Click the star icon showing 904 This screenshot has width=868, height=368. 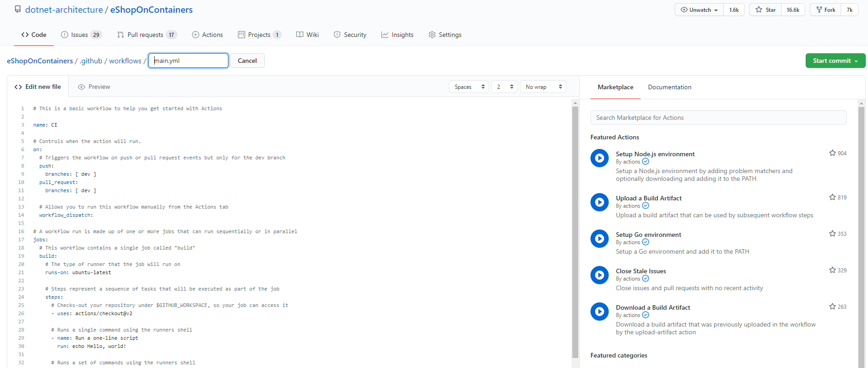pos(833,153)
